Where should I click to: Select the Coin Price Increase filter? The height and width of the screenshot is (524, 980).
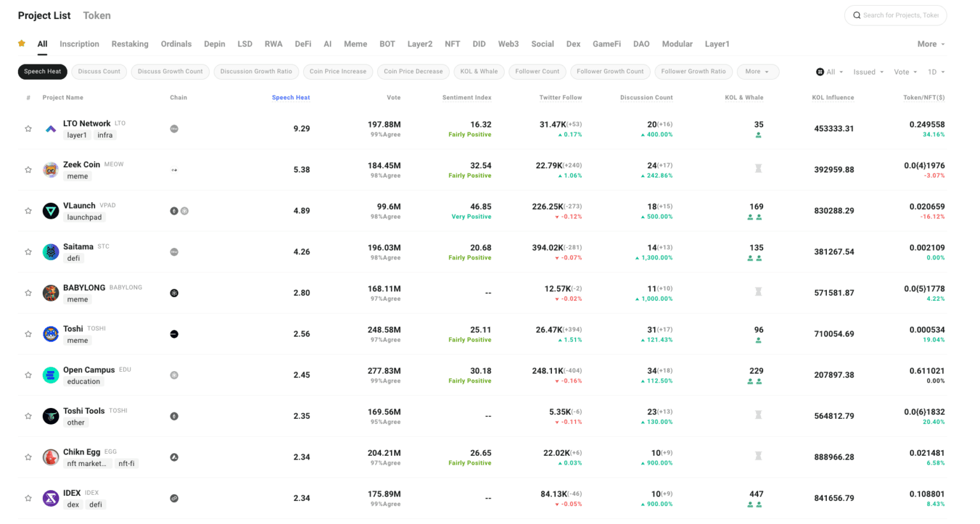point(338,71)
